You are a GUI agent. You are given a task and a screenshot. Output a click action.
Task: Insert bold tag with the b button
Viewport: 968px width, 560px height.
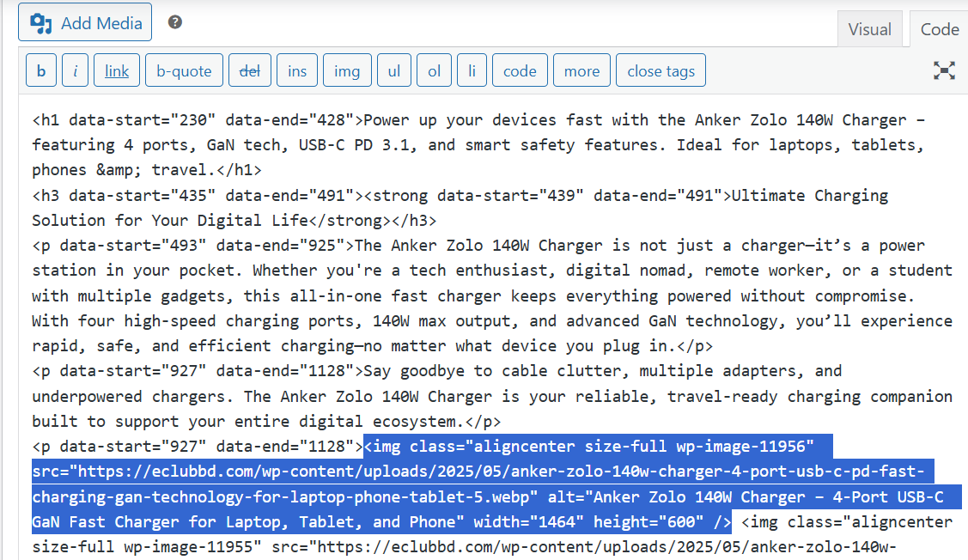coord(41,70)
